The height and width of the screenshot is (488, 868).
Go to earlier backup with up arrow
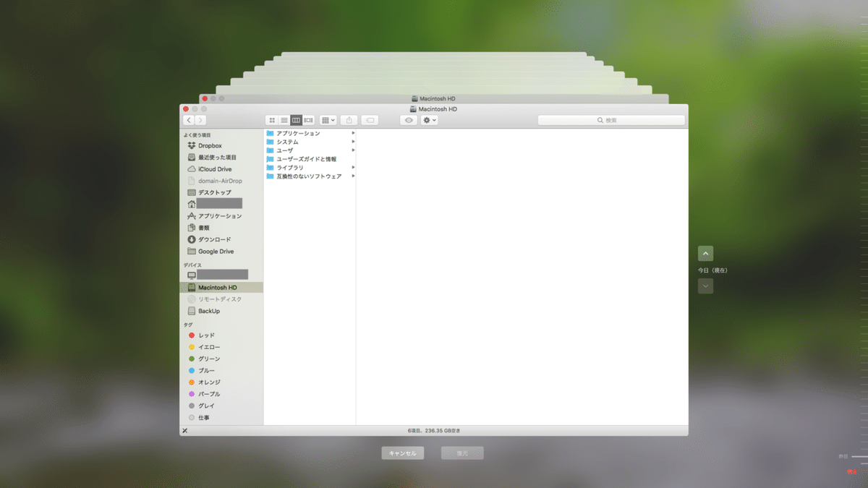706,254
